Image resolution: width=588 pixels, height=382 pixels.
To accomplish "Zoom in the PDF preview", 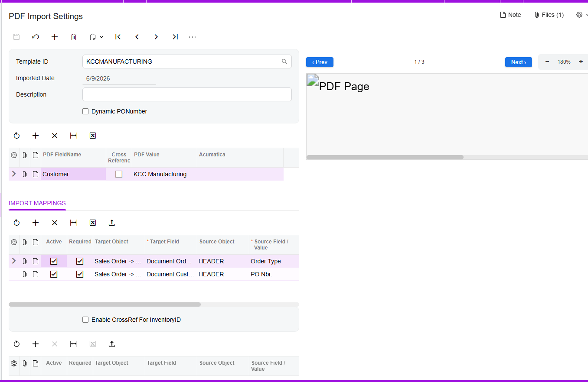I will 581,62.
